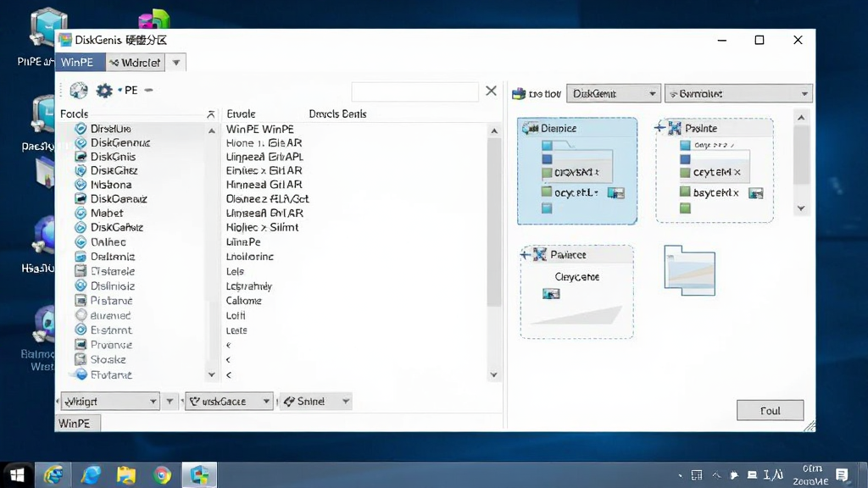Select the DiskGennuz list item

tap(120, 142)
